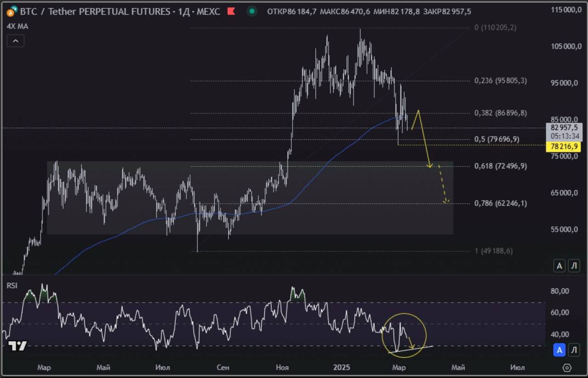Open the TradingView logo in RSI pane
This screenshot has width=588, height=378.
[17, 346]
